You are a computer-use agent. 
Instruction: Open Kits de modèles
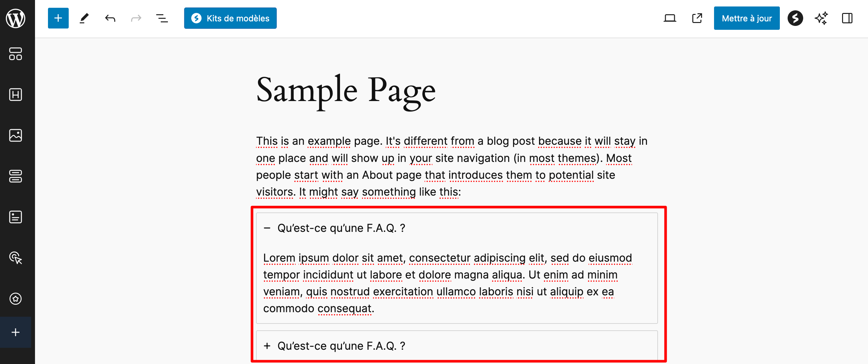click(x=230, y=18)
